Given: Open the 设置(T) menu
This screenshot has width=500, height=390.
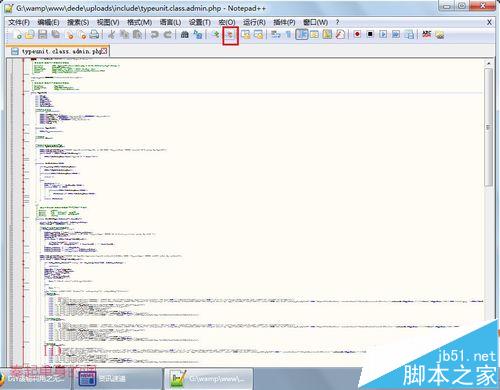Looking at the screenshot, I should (x=200, y=22).
